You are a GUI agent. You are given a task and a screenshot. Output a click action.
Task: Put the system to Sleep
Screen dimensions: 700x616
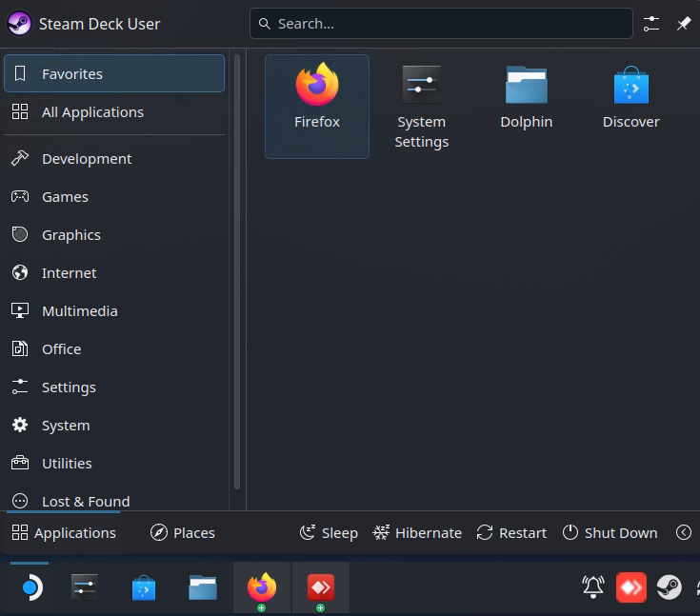coord(329,533)
